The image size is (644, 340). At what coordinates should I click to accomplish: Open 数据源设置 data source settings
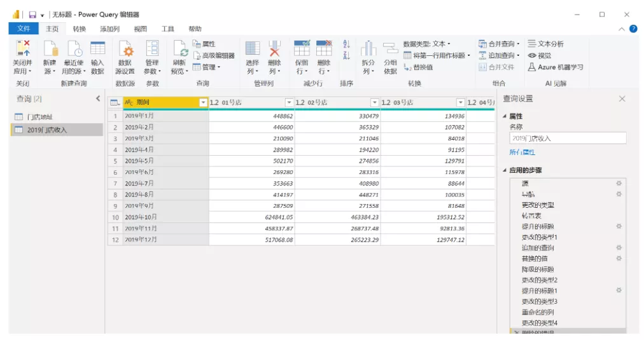[x=125, y=48]
